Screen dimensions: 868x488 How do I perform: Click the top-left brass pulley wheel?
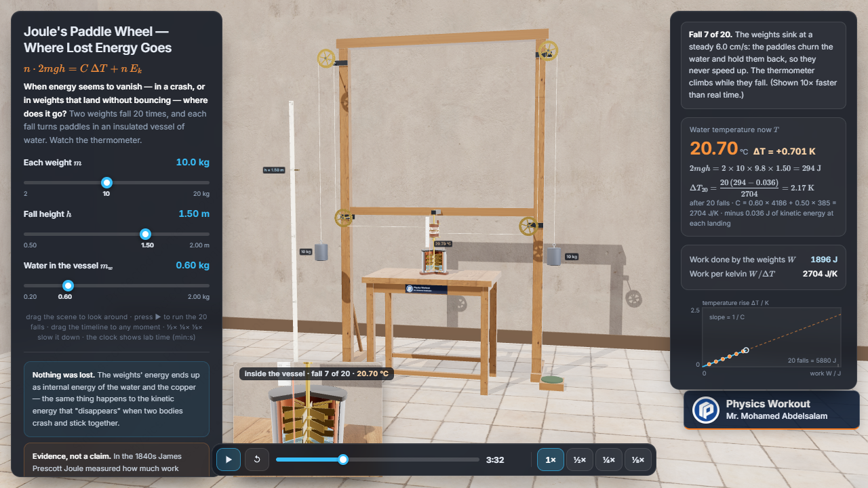326,58
